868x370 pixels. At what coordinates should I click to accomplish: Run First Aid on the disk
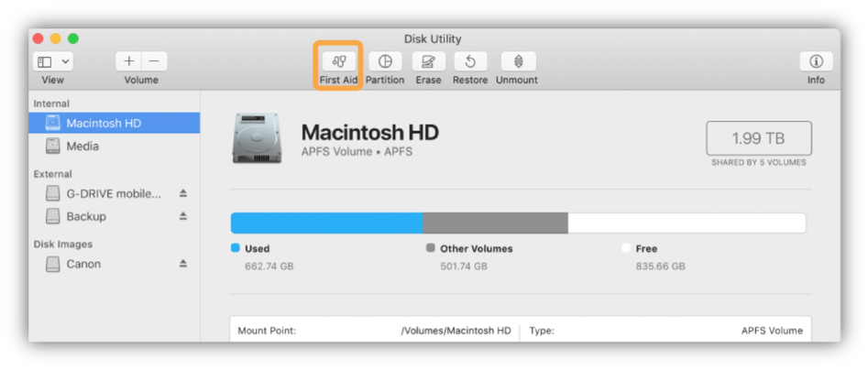[x=338, y=61]
